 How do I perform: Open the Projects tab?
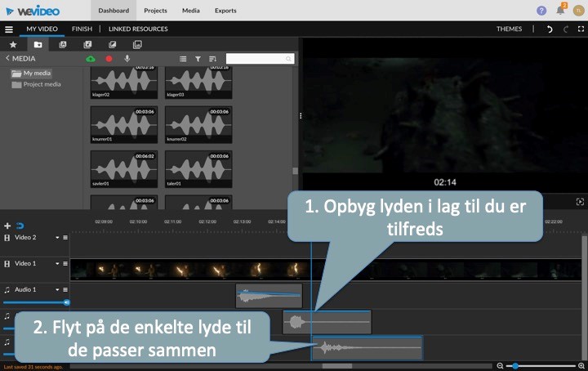pyautogui.click(x=155, y=11)
